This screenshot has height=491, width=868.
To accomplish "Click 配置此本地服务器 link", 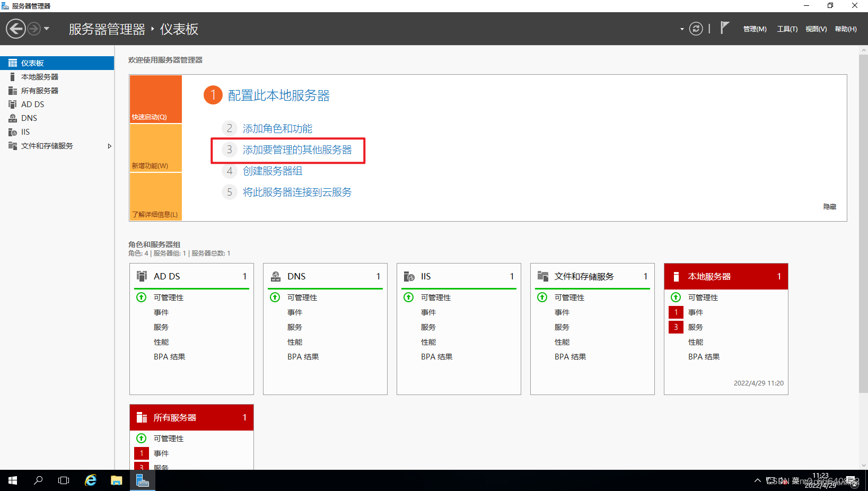I will (x=279, y=95).
